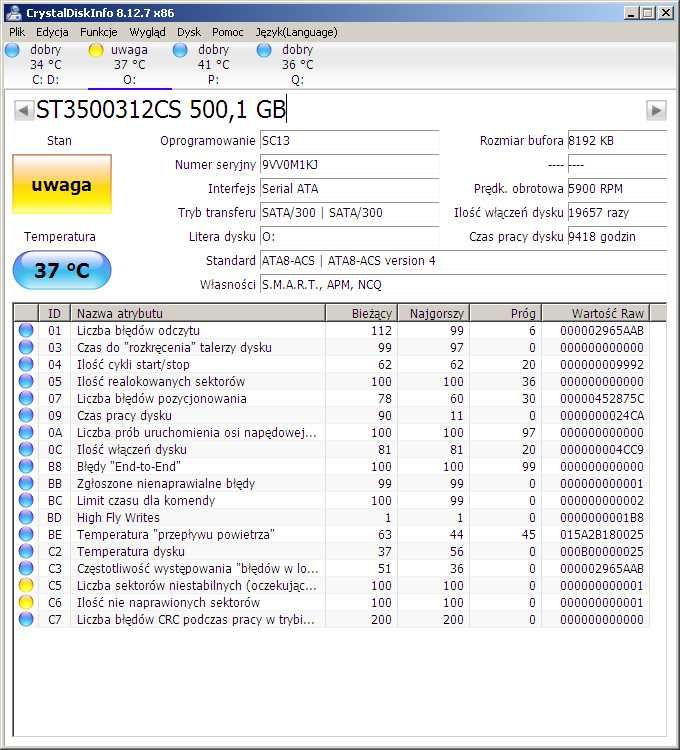Viewport: 680px width, 750px height.
Task: Click status icon of Ilość realokowanych sektorów row
Action: coord(26,381)
